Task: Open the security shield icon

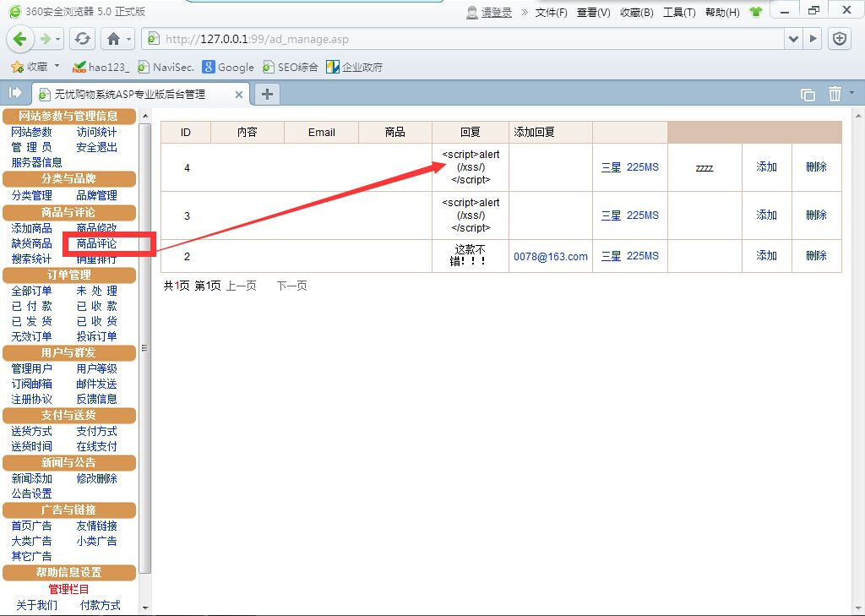Action: (840, 39)
